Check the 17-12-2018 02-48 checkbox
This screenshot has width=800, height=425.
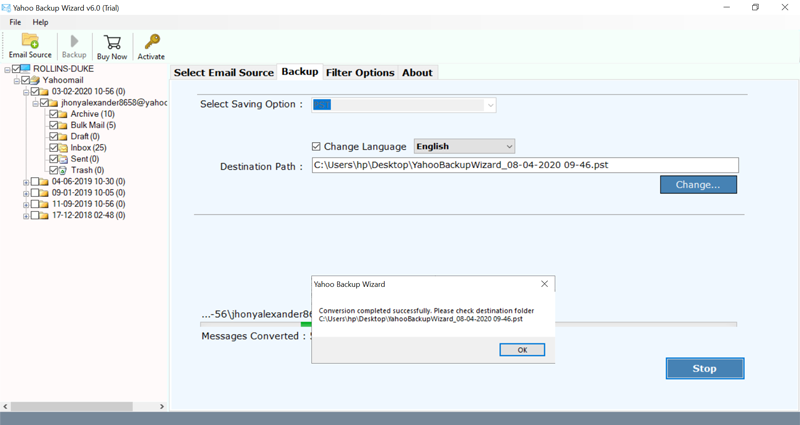[x=35, y=215]
